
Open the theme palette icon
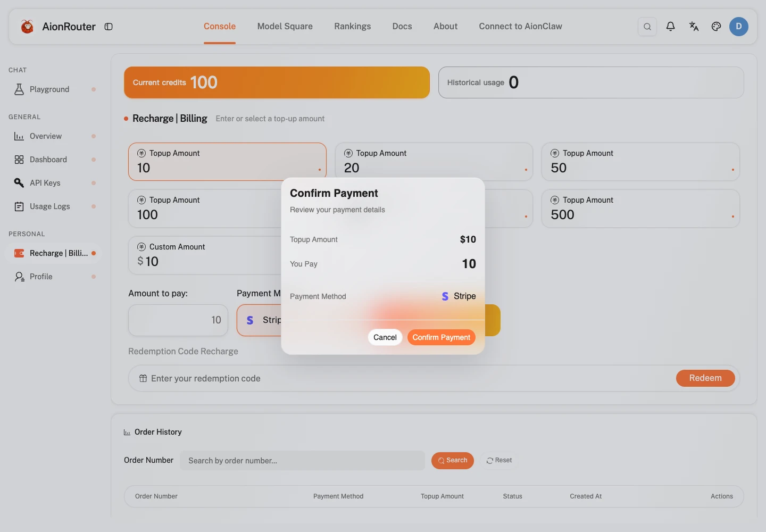(716, 26)
